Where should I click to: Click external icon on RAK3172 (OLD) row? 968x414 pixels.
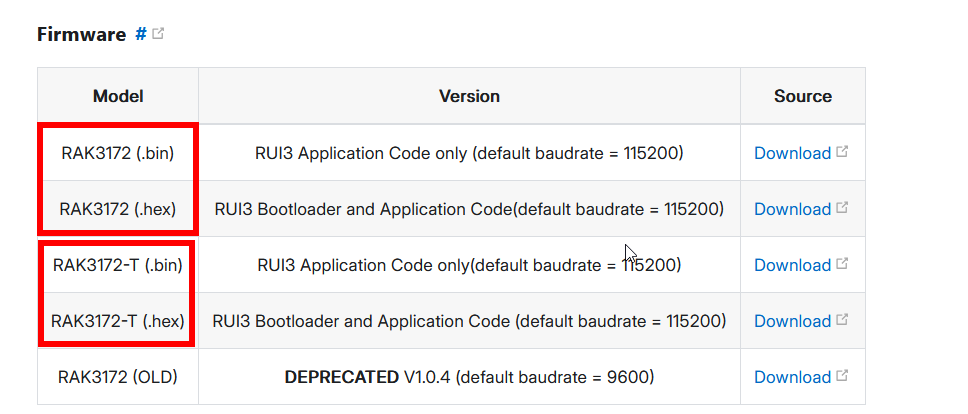(x=842, y=376)
